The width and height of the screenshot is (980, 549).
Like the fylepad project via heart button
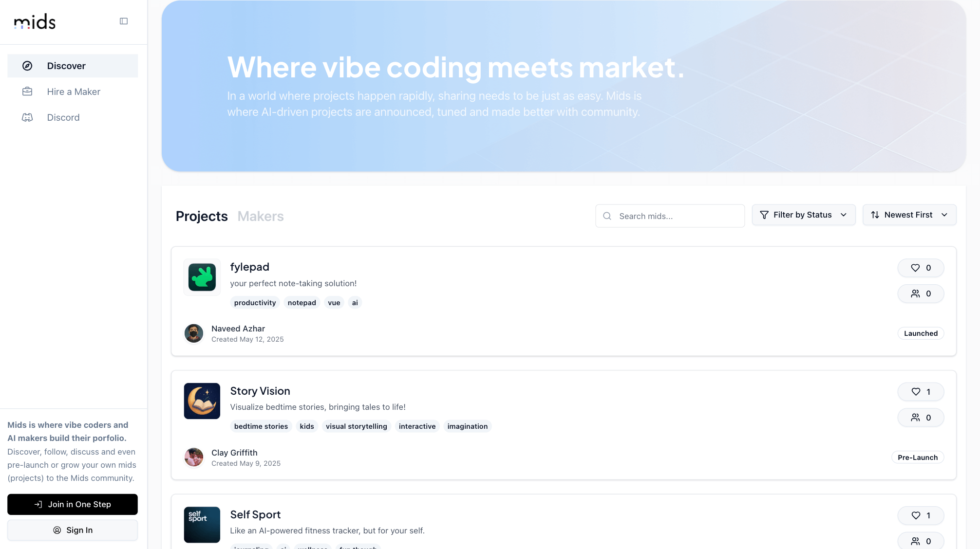921,268
